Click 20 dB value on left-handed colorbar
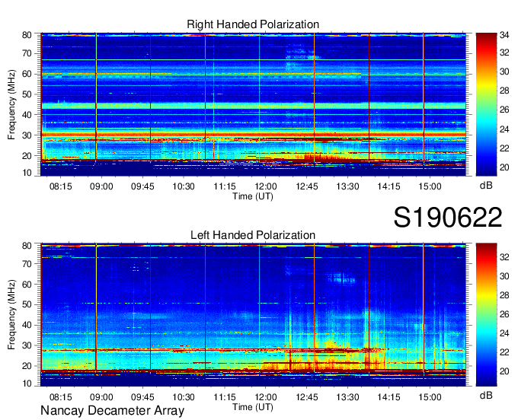This screenshot has height=420, width=518. click(x=504, y=371)
